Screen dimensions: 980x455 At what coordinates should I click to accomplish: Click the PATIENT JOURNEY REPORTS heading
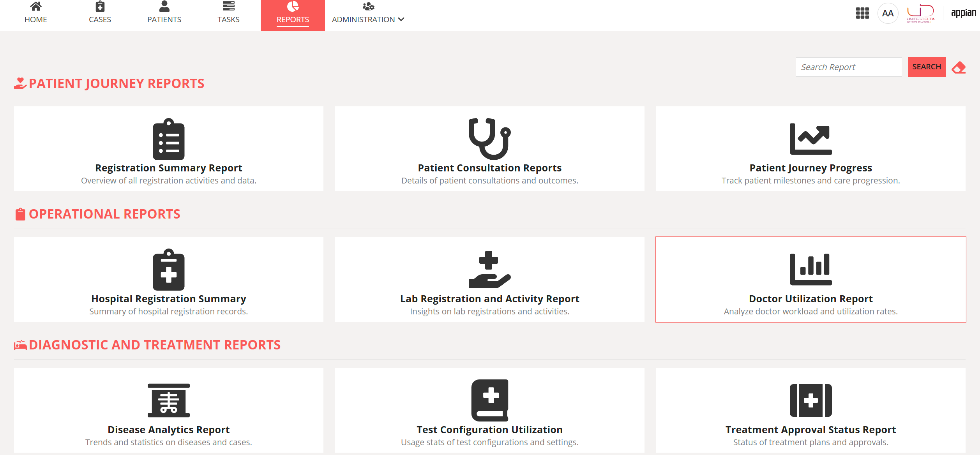(117, 83)
